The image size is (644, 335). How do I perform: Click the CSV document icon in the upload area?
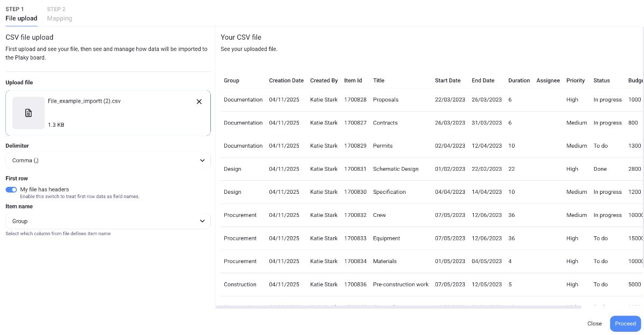pyautogui.click(x=28, y=112)
